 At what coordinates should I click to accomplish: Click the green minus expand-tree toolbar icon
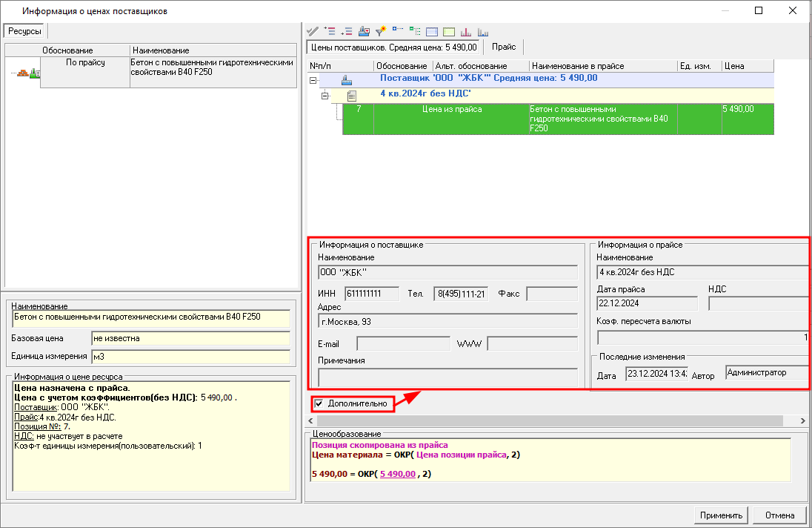pyautogui.click(x=415, y=32)
